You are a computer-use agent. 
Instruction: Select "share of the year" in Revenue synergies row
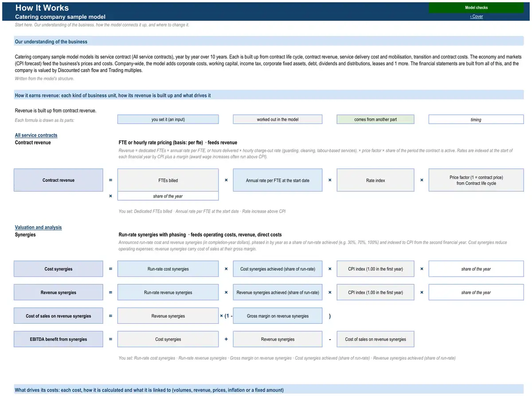476,292
